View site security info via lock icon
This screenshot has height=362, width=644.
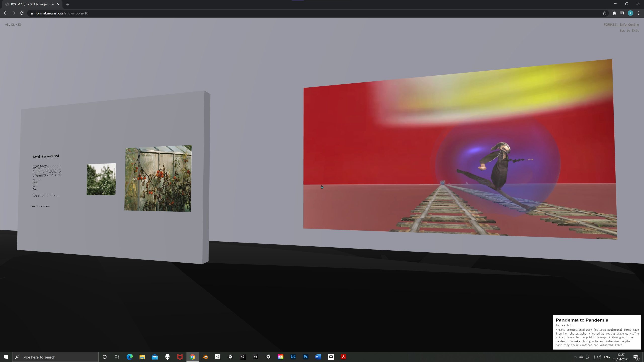[x=32, y=13]
